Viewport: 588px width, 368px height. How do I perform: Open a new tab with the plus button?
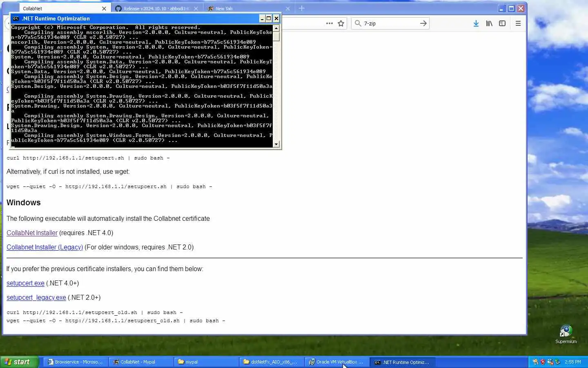click(302, 8)
